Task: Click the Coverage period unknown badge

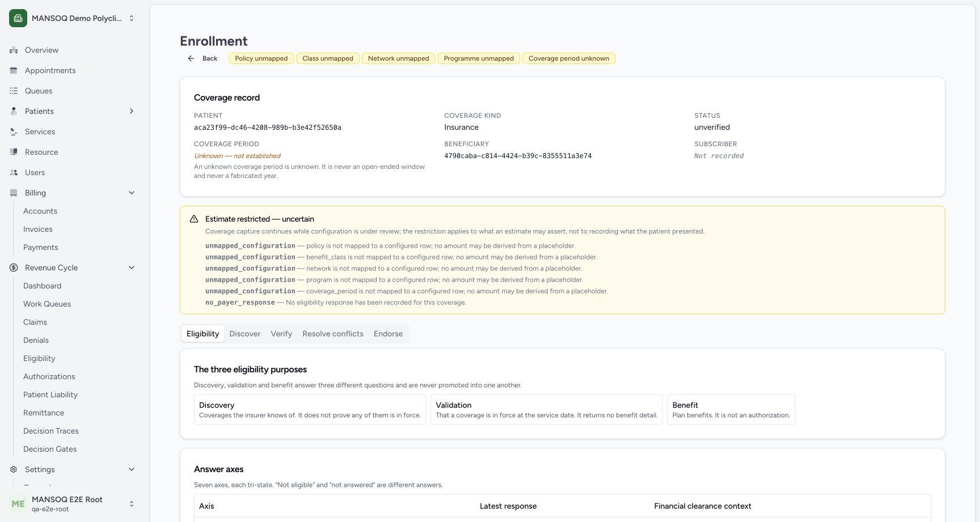Action: pos(569,58)
